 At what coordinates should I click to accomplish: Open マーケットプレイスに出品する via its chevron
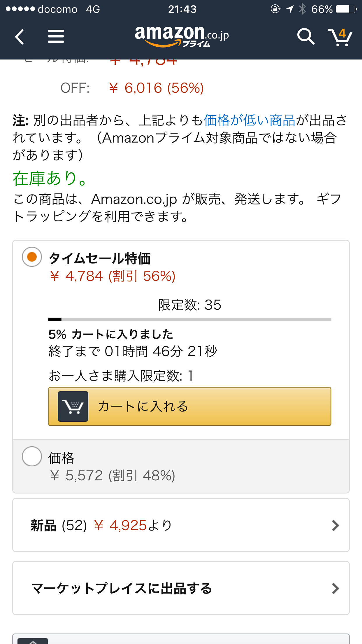click(335, 588)
